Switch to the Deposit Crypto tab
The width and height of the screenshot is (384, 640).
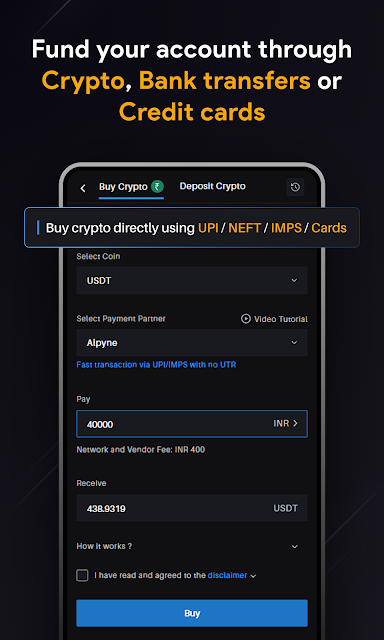(213, 187)
